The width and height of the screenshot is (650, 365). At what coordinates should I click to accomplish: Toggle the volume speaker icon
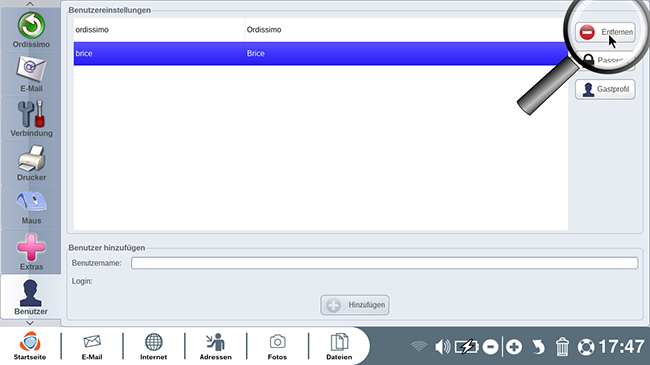click(442, 347)
